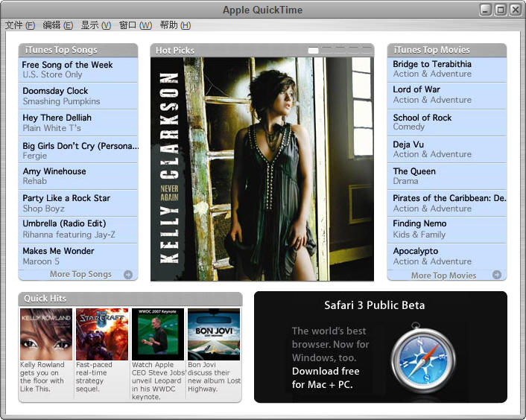Maximize the Apple QuickTime window
The width and height of the screenshot is (526, 420).
(501, 10)
